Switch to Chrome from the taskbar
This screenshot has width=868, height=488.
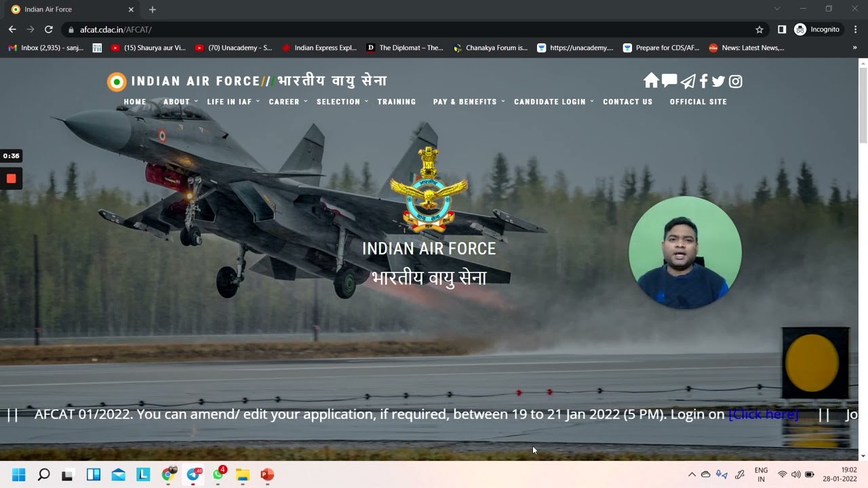(x=168, y=474)
